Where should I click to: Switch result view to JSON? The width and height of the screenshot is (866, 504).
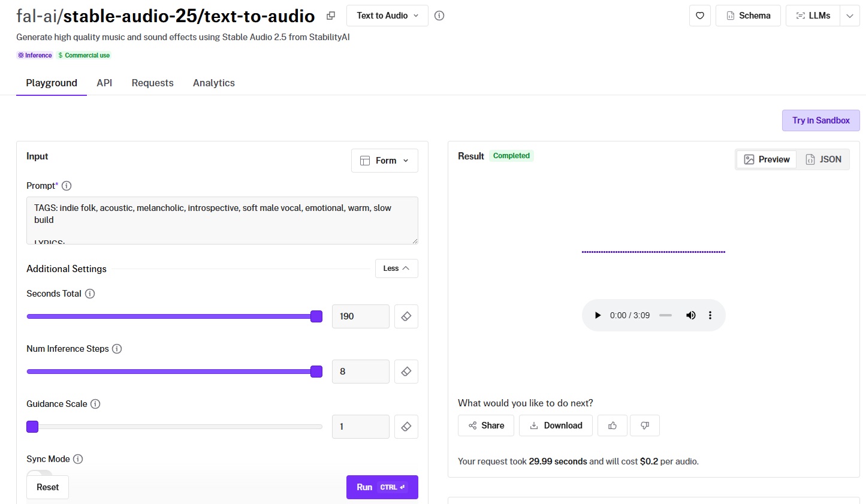pos(823,159)
